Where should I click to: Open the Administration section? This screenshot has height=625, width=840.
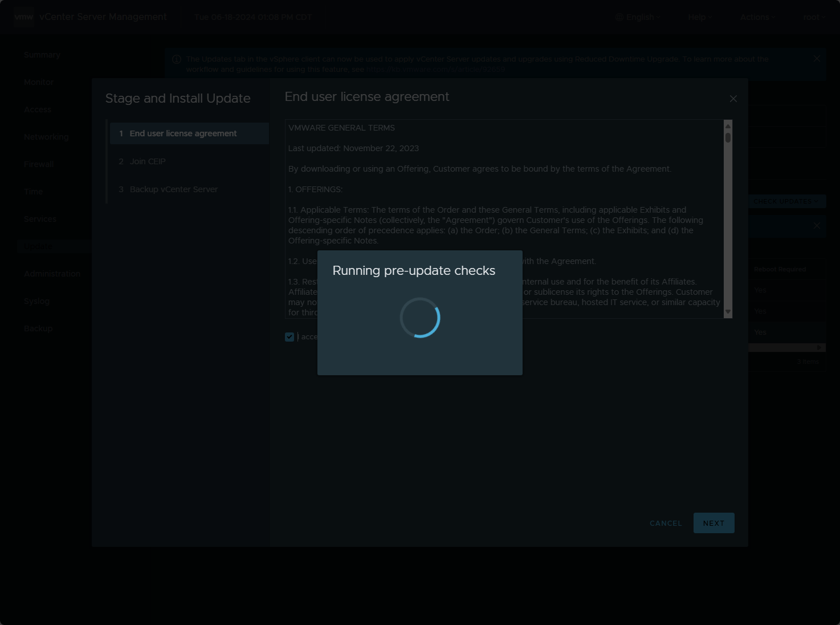point(52,274)
